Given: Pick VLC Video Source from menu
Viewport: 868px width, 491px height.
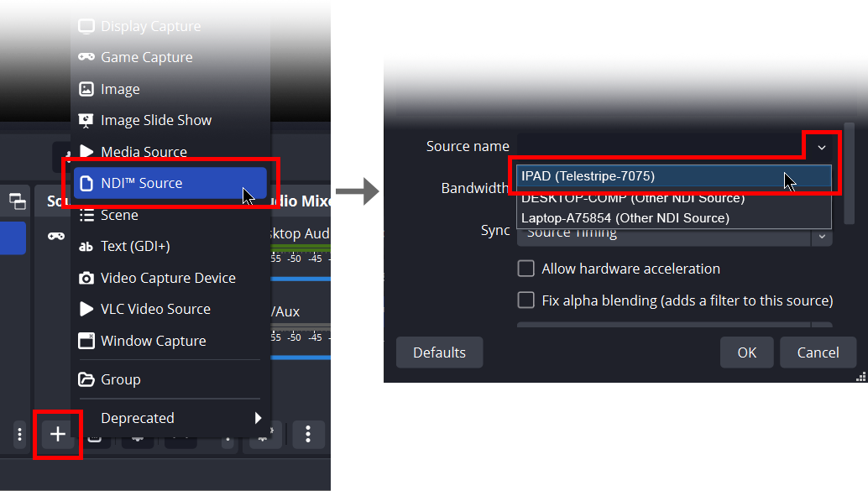Looking at the screenshot, I should point(155,309).
